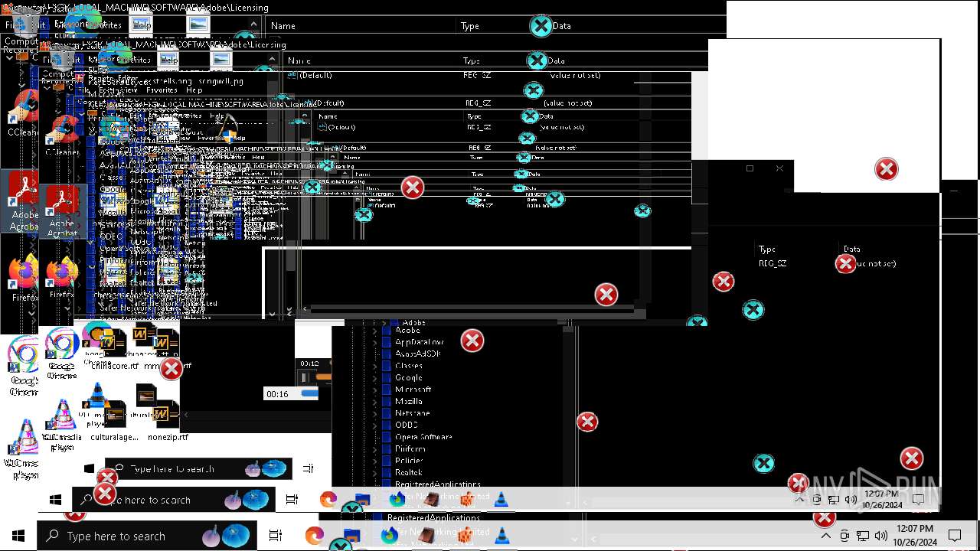Click the folder icon beside Mozilla key
Screen dimensions: 980x551
click(387, 401)
